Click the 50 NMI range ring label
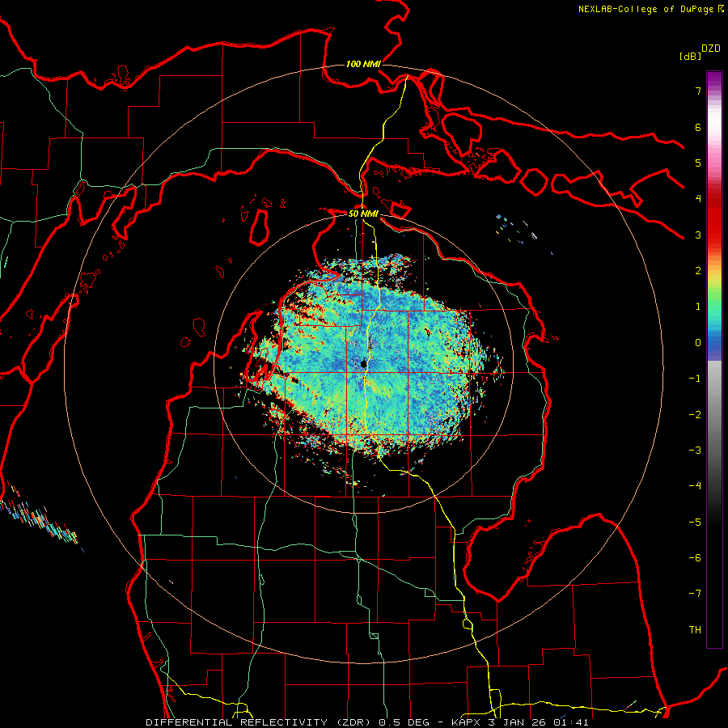Screen dimensions: 728x728 point(363,214)
